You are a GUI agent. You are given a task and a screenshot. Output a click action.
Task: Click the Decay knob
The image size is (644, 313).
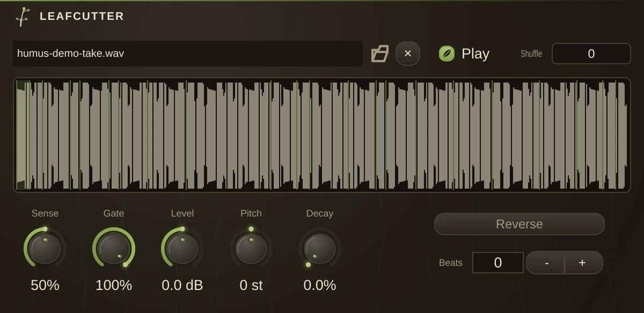320,249
